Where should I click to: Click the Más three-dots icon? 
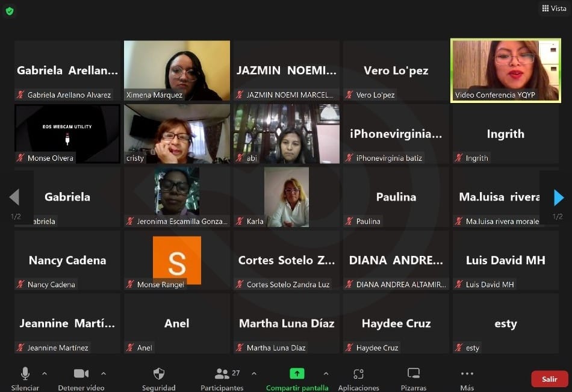(x=467, y=374)
